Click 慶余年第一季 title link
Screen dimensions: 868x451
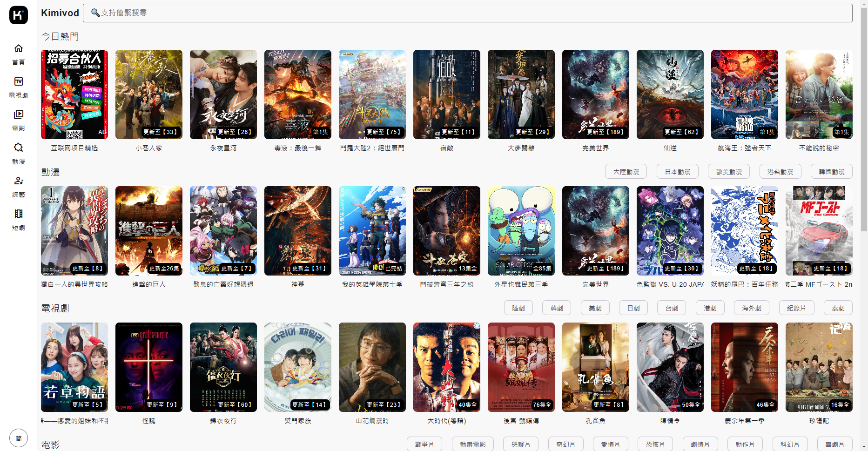point(745,421)
